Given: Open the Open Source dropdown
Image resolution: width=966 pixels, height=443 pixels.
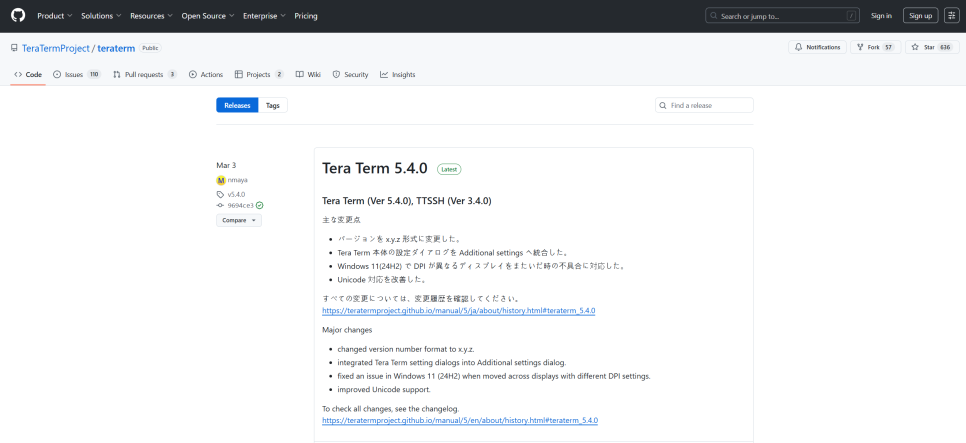Looking at the screenshot, I should pyautogui.click(x=208, y=16).
